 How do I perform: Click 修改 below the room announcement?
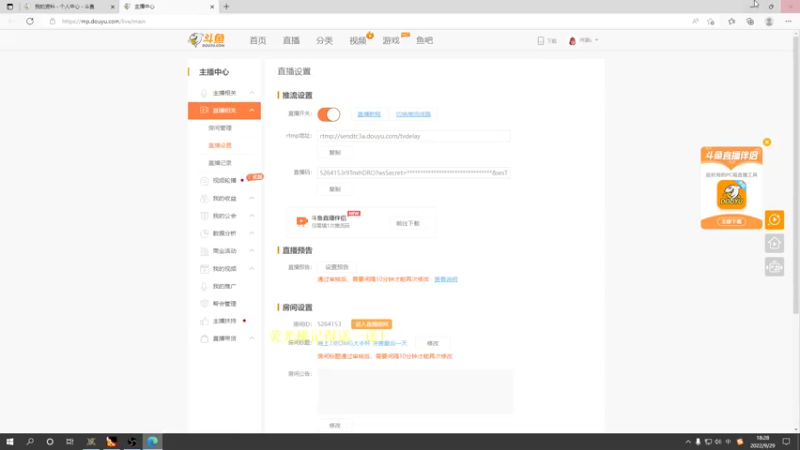[335, 425]
